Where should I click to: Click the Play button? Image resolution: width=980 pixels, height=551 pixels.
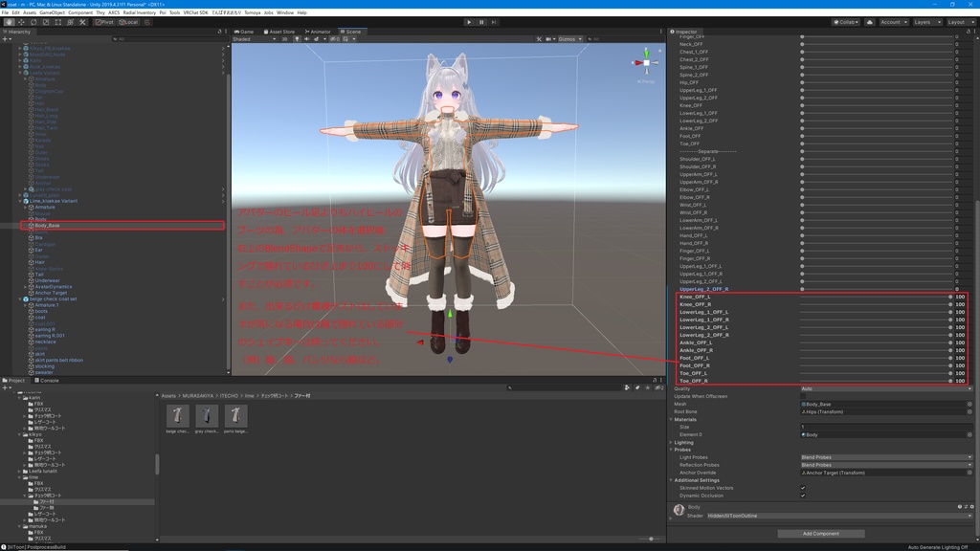click(469, 22)
